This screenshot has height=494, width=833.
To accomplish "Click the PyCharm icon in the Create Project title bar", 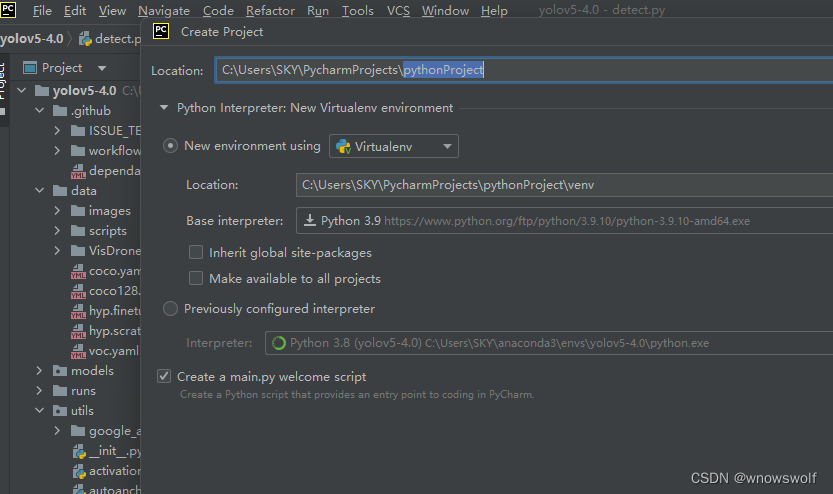I will 161,31.
